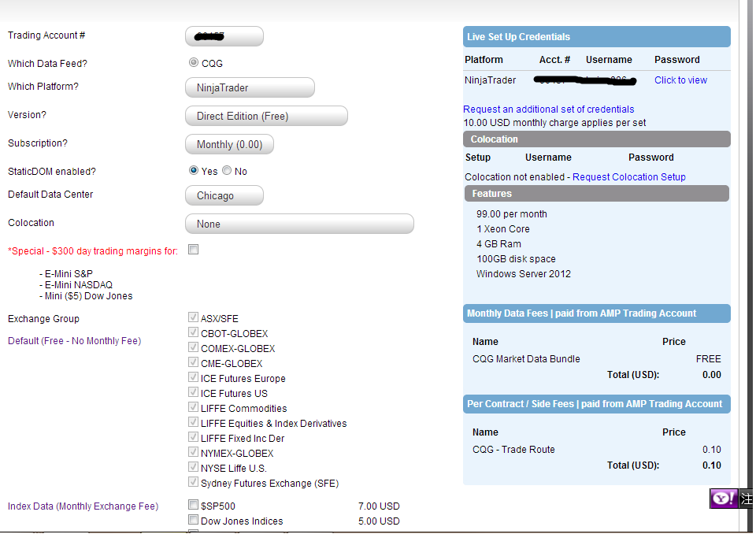Click the 'Windows Server 2012' feature text

[523, 274]
